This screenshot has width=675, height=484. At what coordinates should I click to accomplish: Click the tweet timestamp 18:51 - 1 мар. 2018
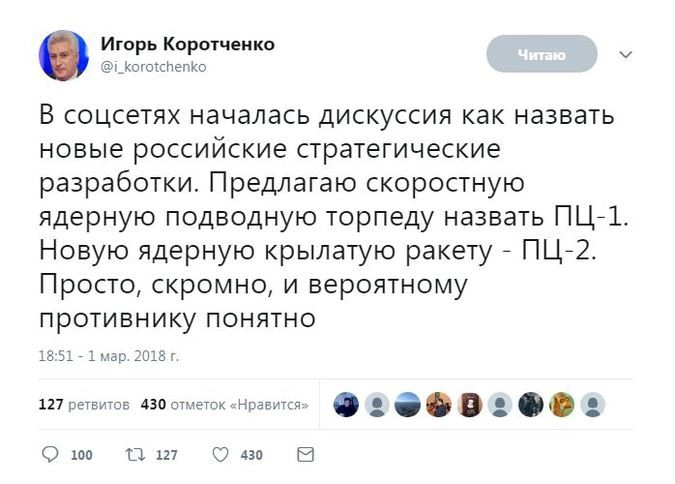(108, 355)
